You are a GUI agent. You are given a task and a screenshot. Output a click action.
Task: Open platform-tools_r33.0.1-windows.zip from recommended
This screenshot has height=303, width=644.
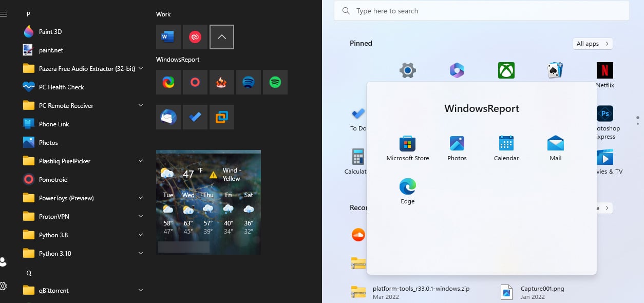coord(410,292)
